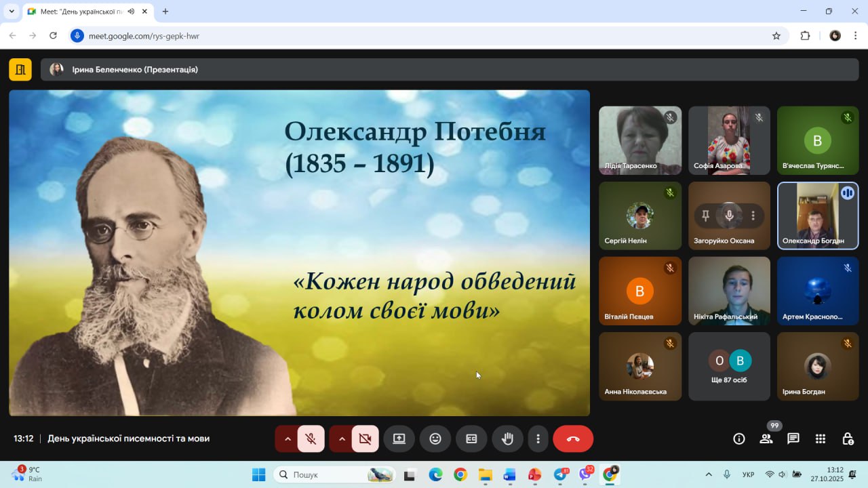Leave the call with red button
868x488 pixels.
573,439
